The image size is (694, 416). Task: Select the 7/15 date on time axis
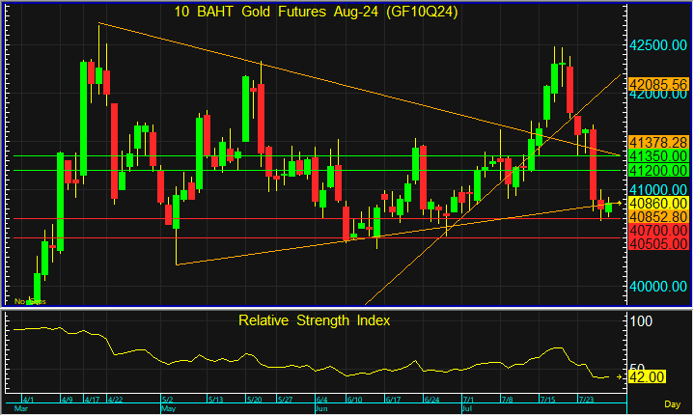click(x=547, y=398)
